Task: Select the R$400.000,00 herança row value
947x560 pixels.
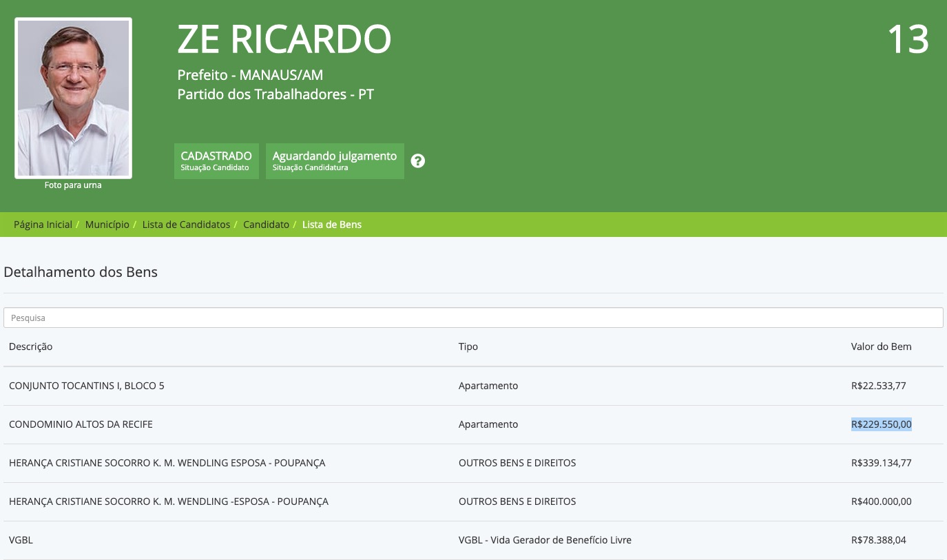Action: click(x=881, y=501)
